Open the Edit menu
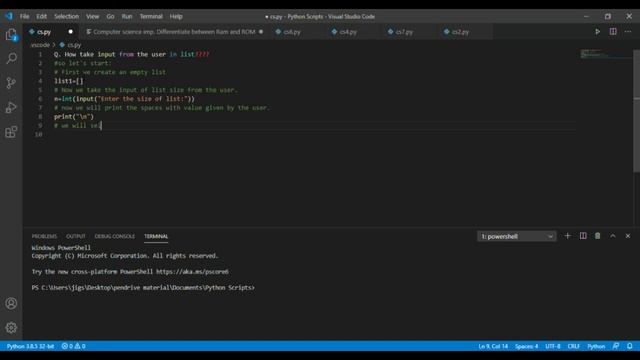Screen dimensions: 640x360 [42, 16]
